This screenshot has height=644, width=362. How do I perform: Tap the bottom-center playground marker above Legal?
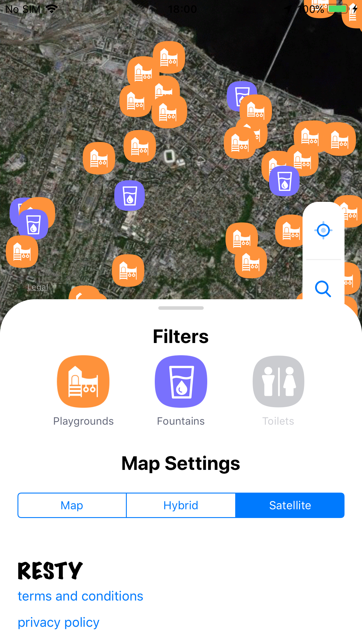click(128, 270)
